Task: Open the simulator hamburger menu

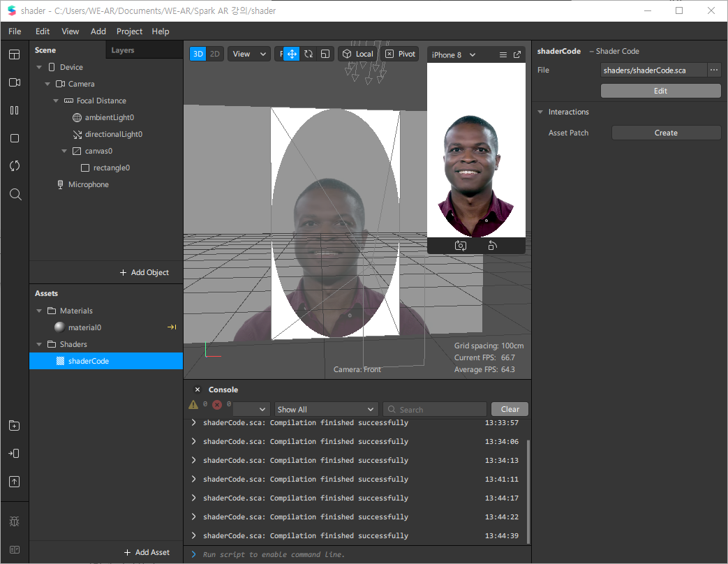Action: pyautogui.click(x=503, y=54)
